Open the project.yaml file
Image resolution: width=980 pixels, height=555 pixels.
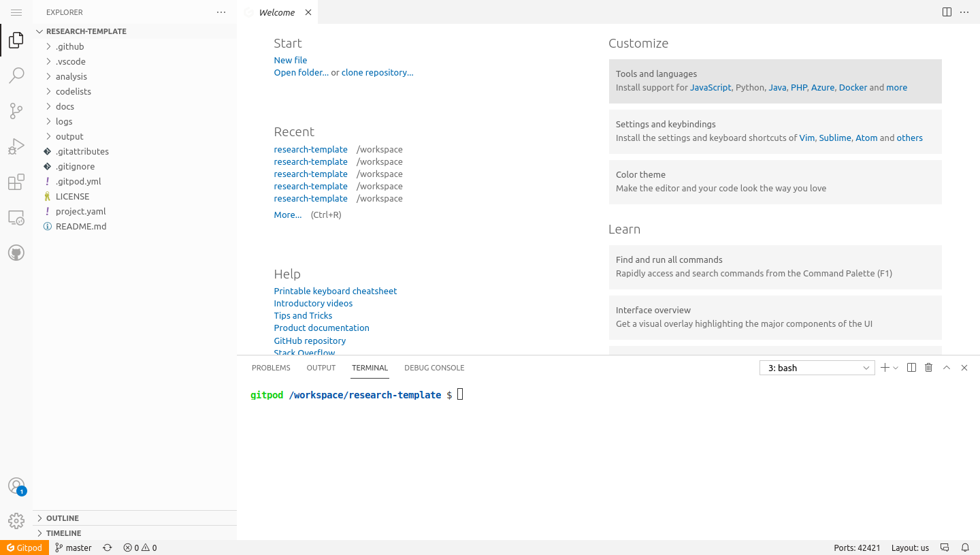tap(135, 211)
